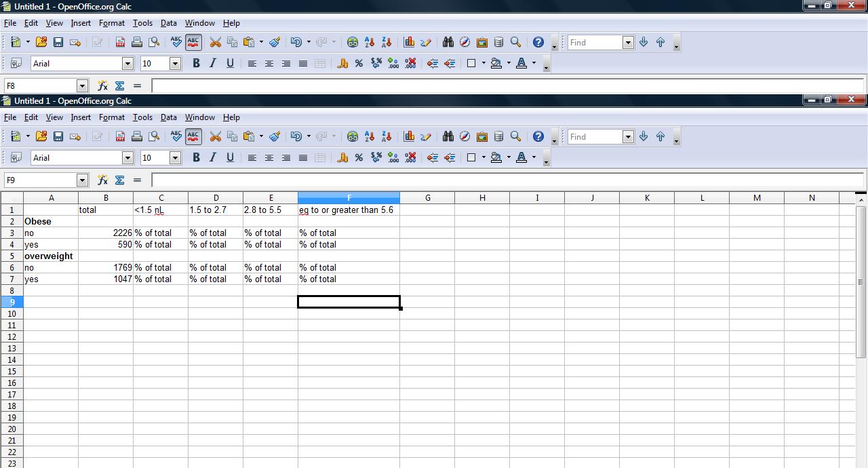This screenshot has height=468, width=868.
Task: Toggle Bold formatting in the F9 window
Action: pos(196,157)
